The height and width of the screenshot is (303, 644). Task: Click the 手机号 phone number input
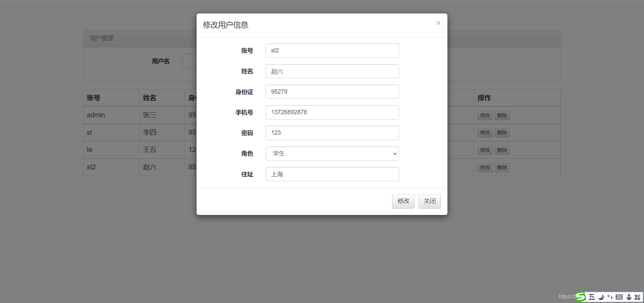tap(332, 112)
